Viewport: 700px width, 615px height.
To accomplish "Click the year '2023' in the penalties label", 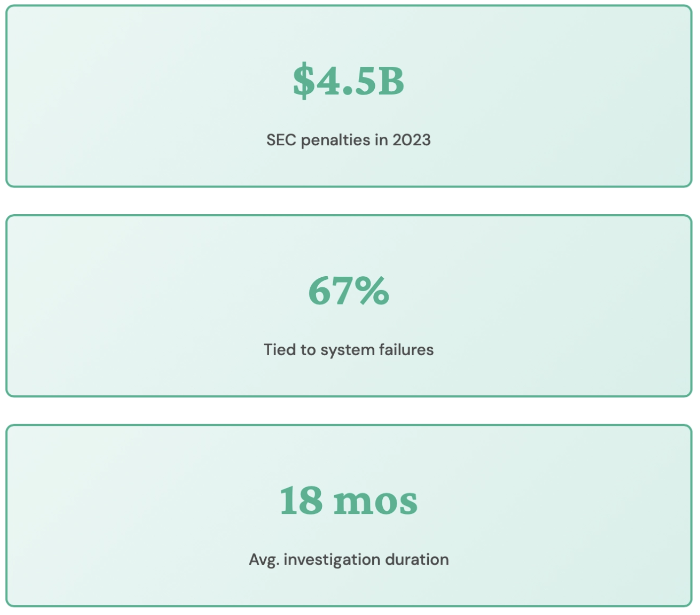I will tap(411, 140).
